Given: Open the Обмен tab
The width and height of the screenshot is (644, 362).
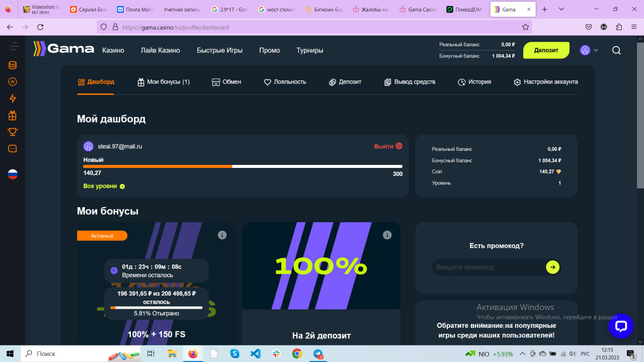Looking at the screenshot, I should tap(226, 82).
